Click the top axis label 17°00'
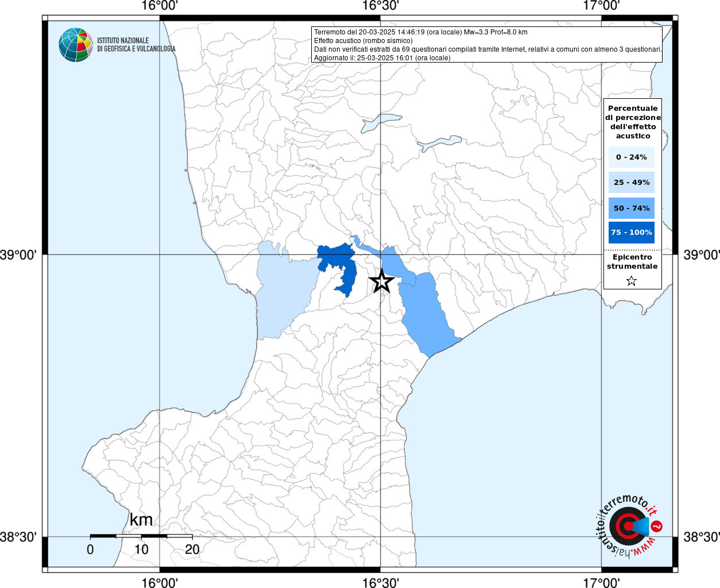 tap(601, 6)
